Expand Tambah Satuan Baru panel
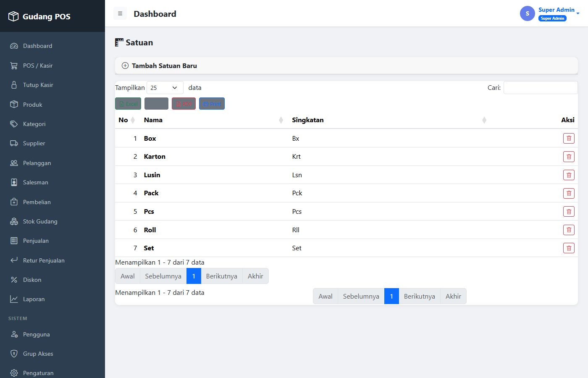The width and height of the screenshot is (588, 378). coord(346,66)
